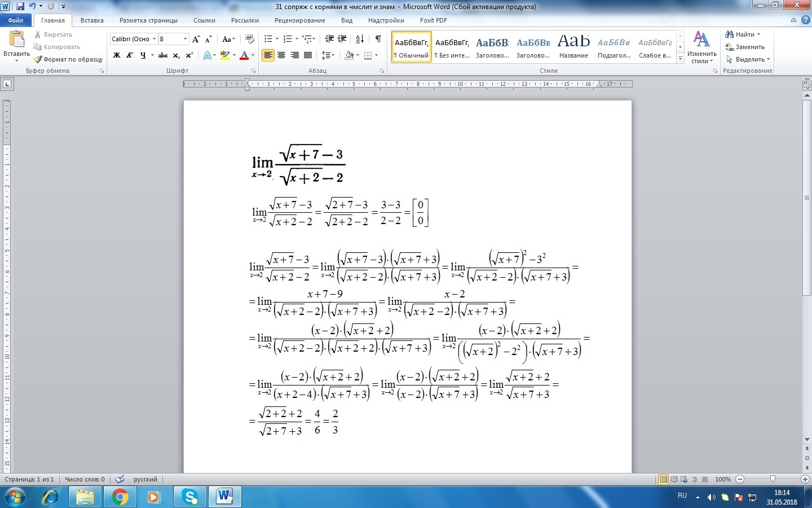Show or hide paragraph marks
This screenshot has width=812, height=508.
click(x=378, y=39)
